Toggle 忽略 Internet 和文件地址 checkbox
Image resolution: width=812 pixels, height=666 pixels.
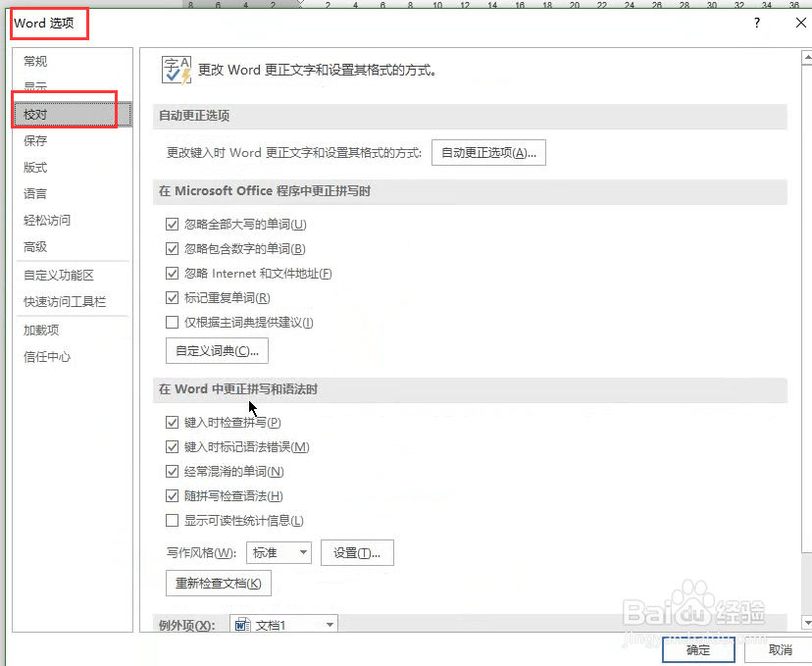[x=172, y=274]
